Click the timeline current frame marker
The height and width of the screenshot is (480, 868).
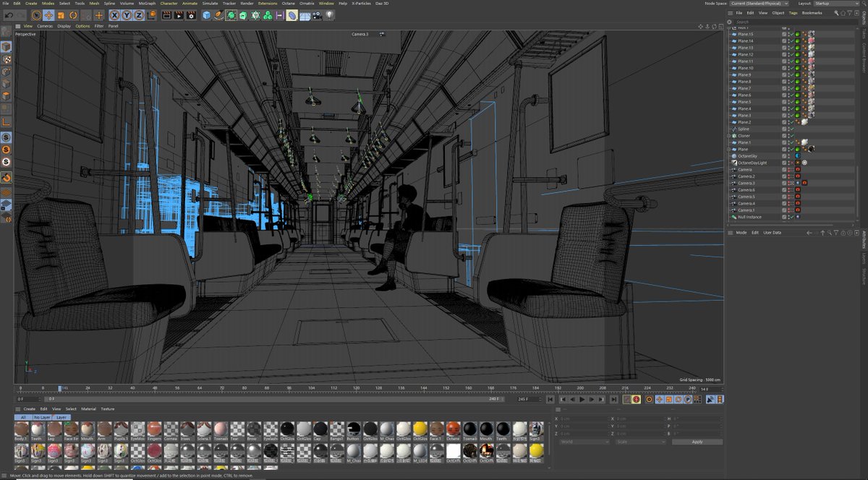[60, 388]
